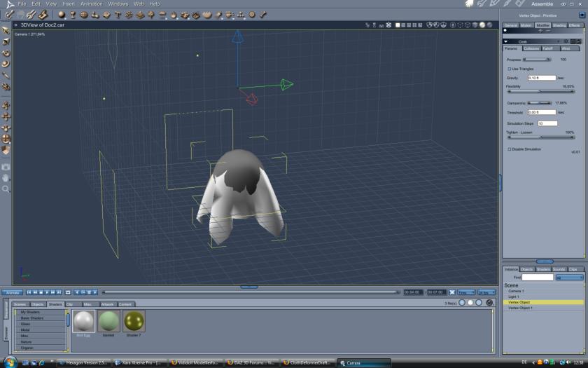The width and height of the screenshot is (588, 368).
Task: Open the Insert menu
Action: coord(69,4)
